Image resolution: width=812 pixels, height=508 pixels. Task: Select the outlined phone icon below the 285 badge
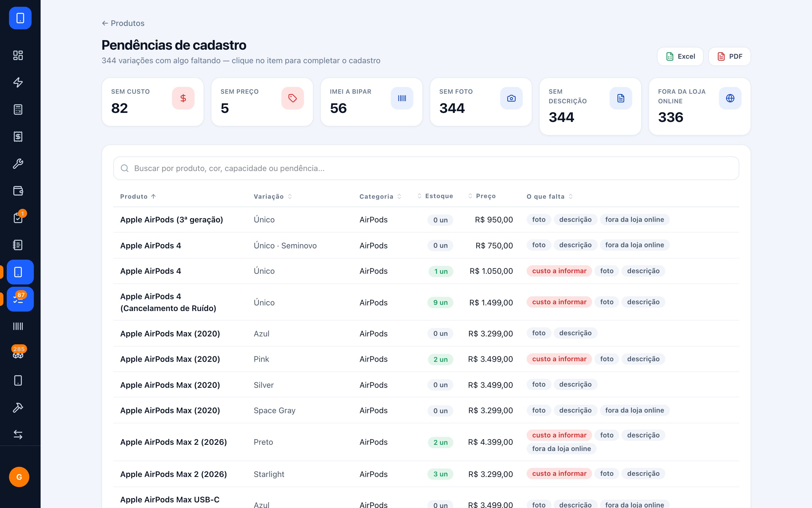(18, 381)
